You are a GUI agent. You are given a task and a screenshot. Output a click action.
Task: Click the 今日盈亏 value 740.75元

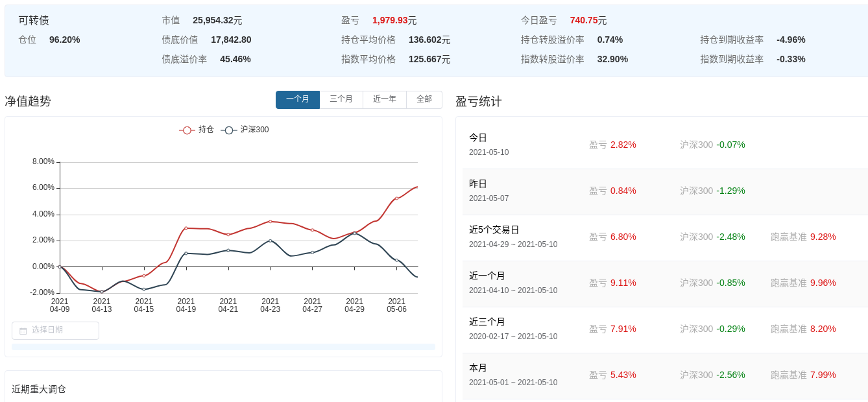tap(588, 21)
